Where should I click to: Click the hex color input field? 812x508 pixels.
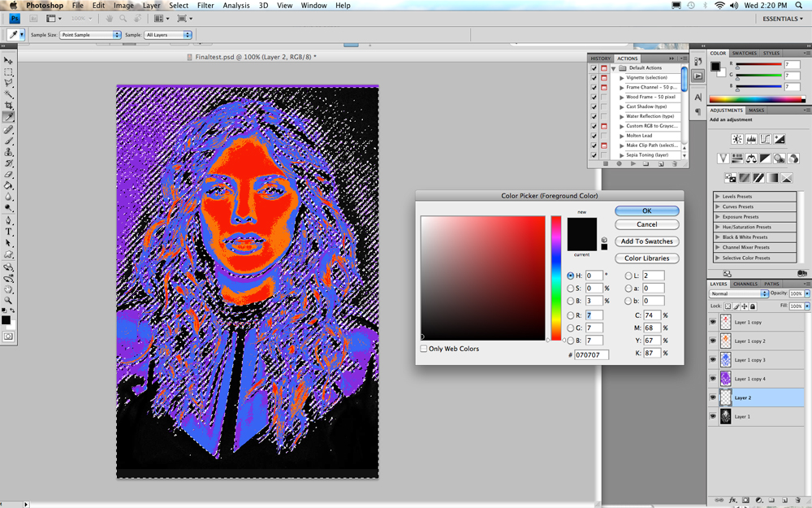click(x=591, y=355)
